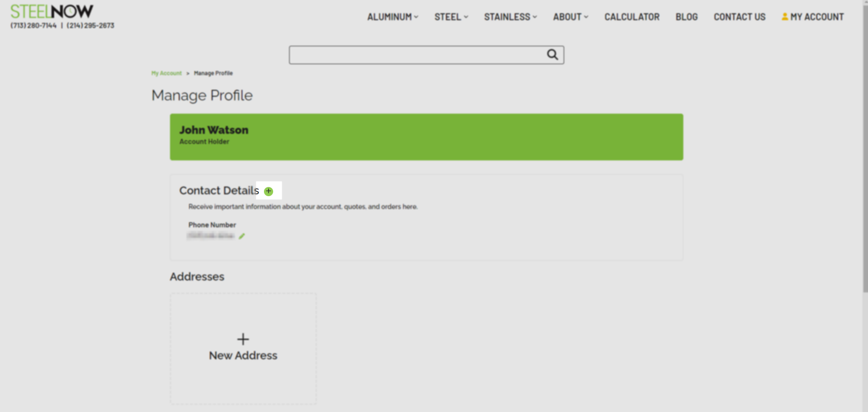Click the search magnifier icon
This screenshot has height=412, width=868.
point(552,55)
